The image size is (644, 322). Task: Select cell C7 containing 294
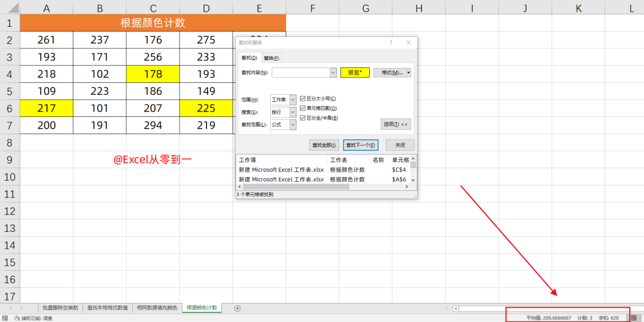(153, 125)
